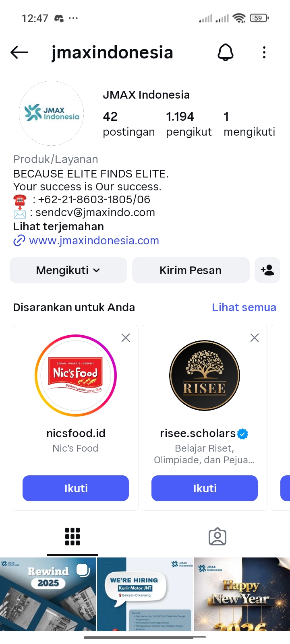The height and width of the screenshot is (644, 290).
Task: Dismiss the nicsfood.id suggestion card
Action: point(126,338)
